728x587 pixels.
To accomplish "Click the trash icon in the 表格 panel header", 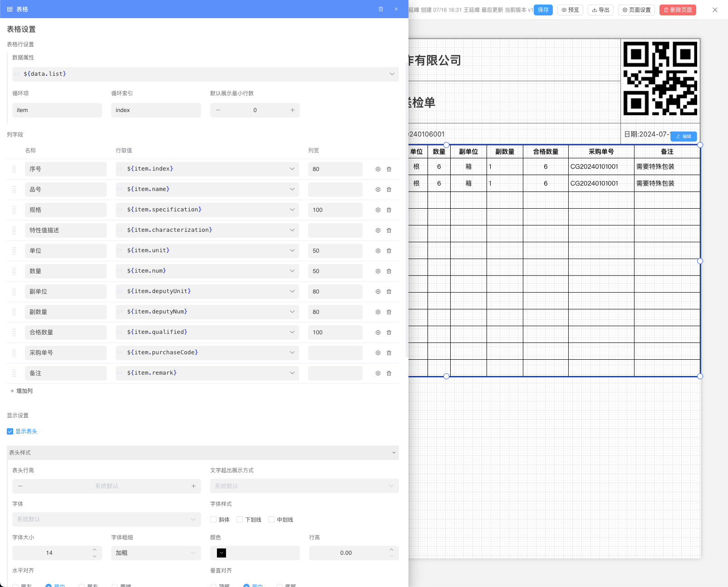I will (x=381, y=9).
